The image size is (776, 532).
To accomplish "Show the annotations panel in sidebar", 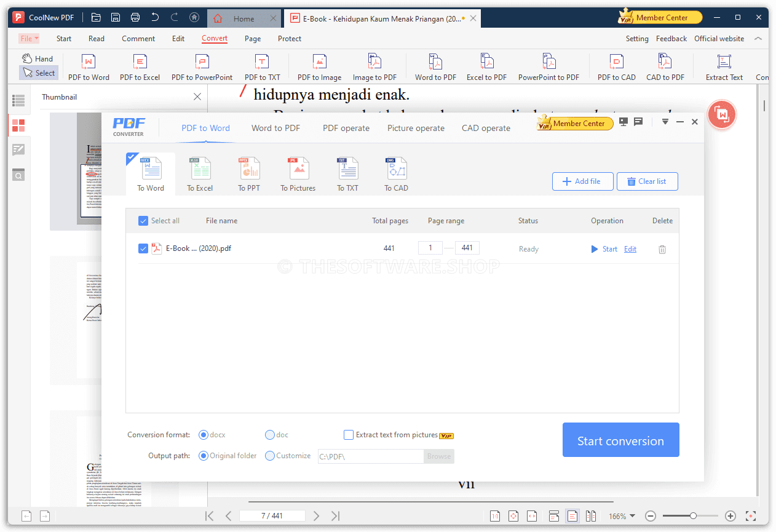I will tap(18, 149).
